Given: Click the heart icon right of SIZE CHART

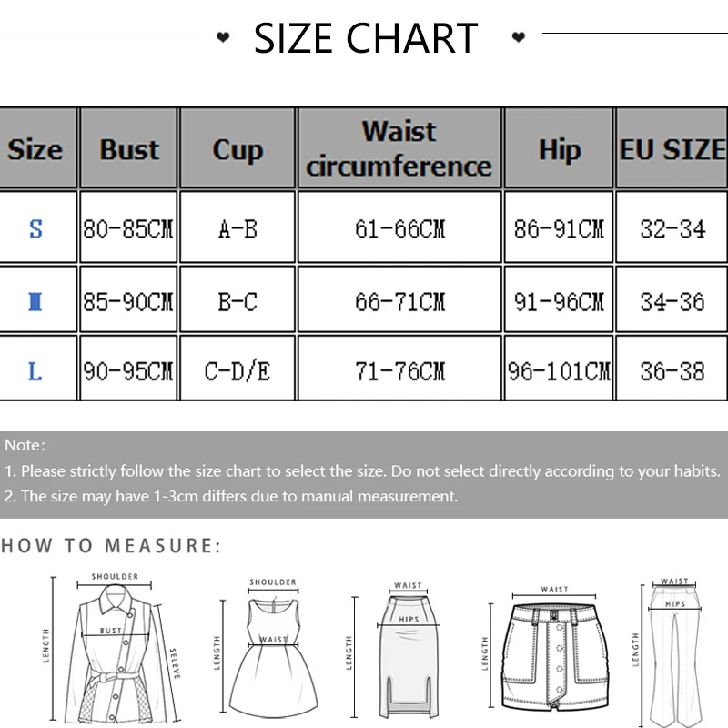Looking at the screenshot, I should click(519, 38).
